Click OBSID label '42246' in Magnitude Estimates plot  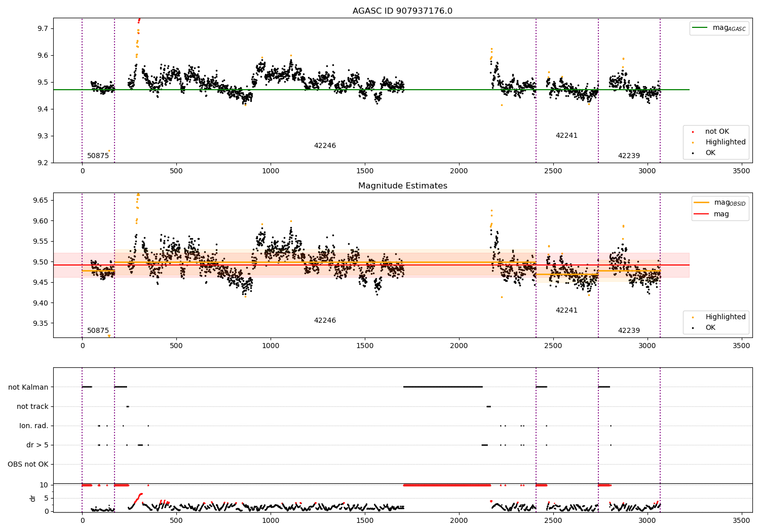coord(325,321)
